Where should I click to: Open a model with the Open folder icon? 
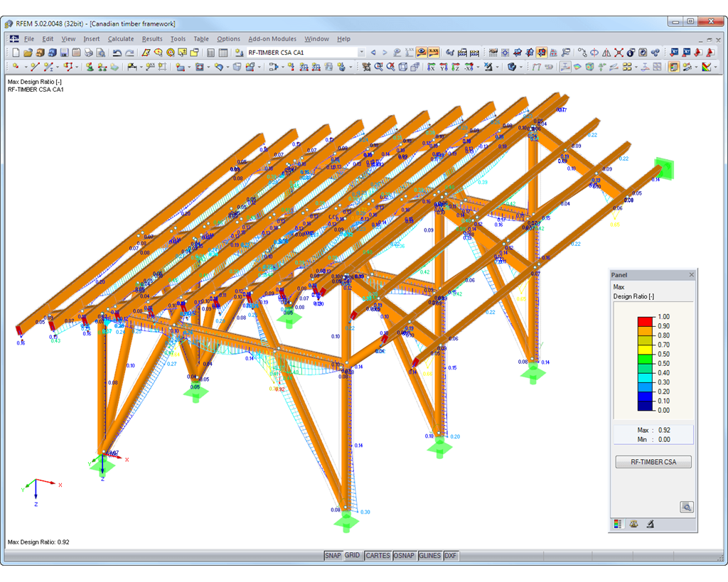tap(28, 51)
